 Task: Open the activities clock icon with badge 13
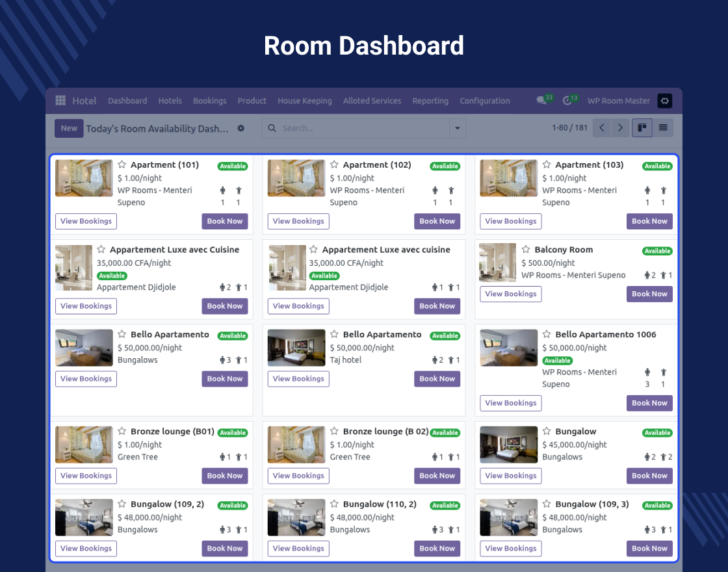point(567,101)
